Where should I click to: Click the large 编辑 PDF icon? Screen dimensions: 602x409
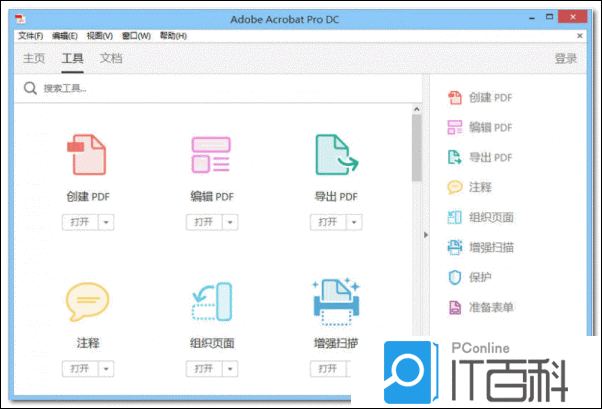coord(211,155)
